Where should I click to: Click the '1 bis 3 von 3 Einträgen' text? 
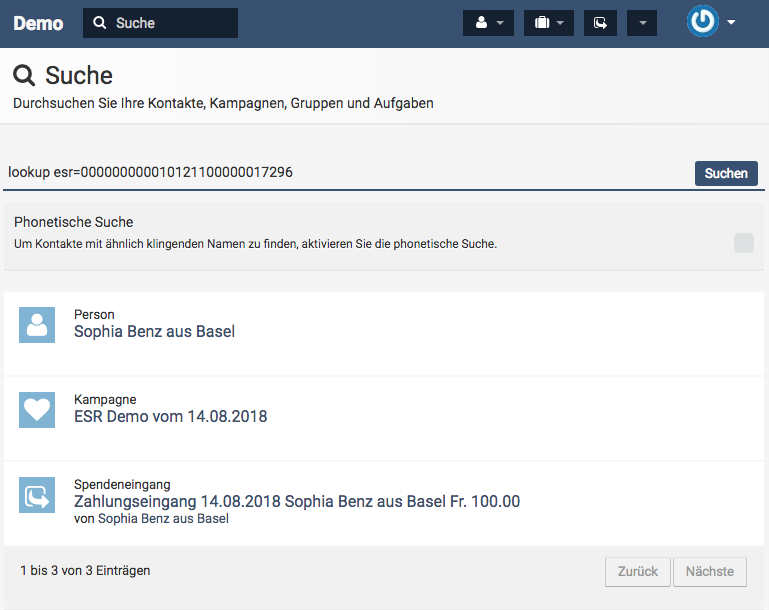[x=85, y=571]
